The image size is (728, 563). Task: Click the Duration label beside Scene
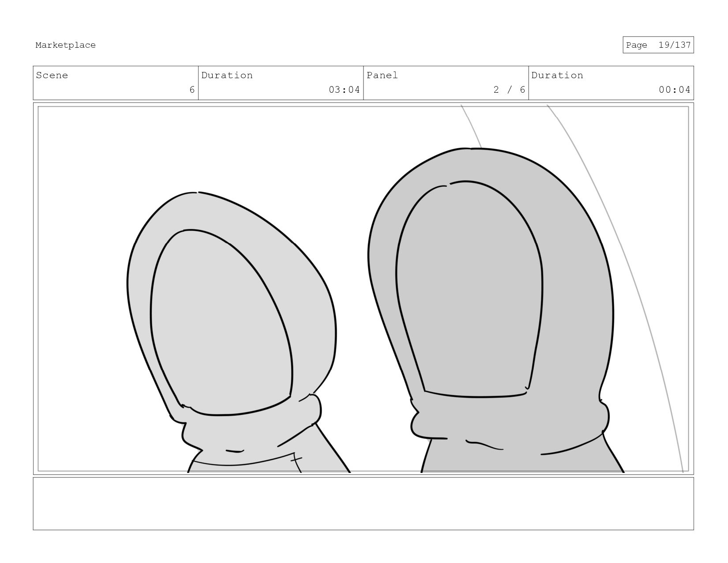click(227, 75)
